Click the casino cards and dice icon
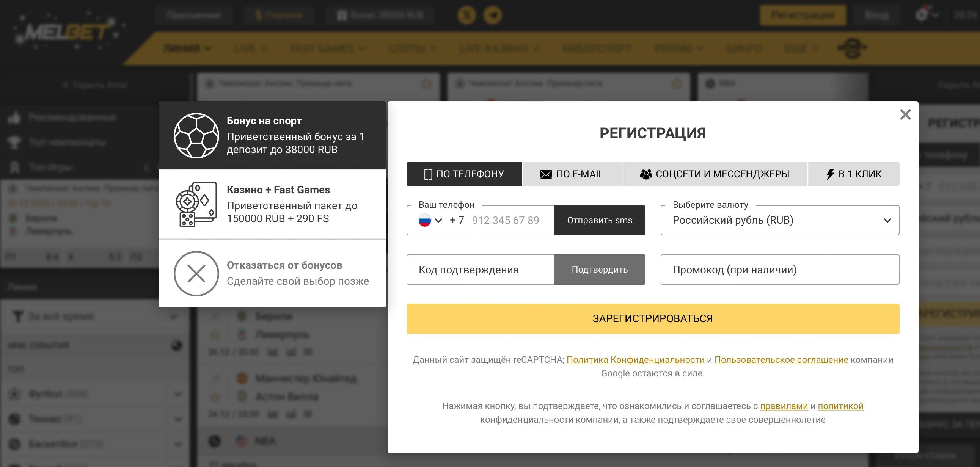 (x=196, y=204)
